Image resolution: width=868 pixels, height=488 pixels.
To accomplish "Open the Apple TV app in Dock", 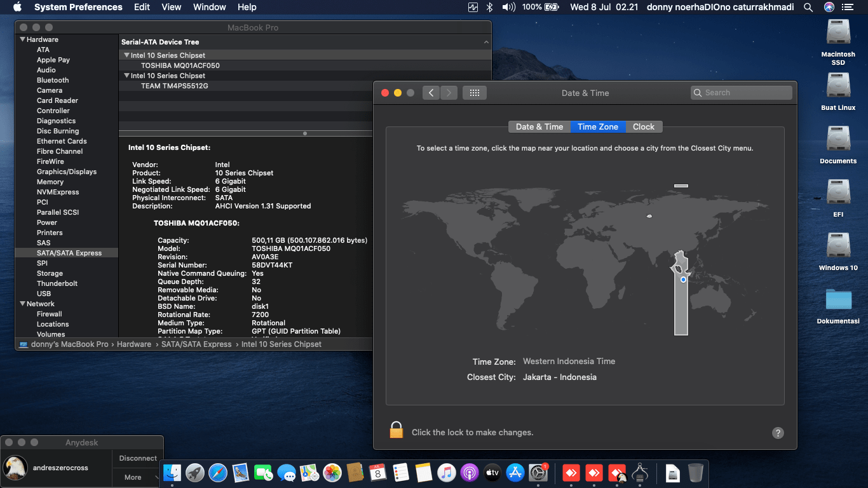I will coord(492,473).
